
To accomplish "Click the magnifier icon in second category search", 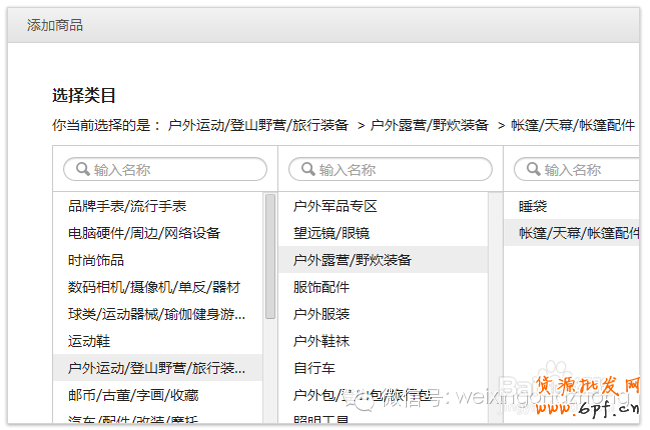I will (307, 170).
